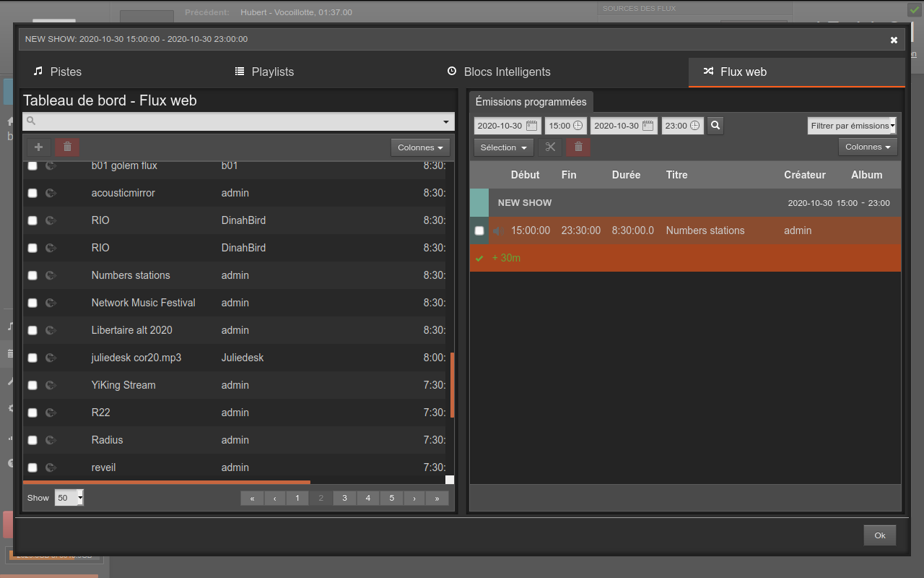This screenshot has height=578, width=924.
Task: Click the magnifier search button beside 23:00
Action: 715,126
